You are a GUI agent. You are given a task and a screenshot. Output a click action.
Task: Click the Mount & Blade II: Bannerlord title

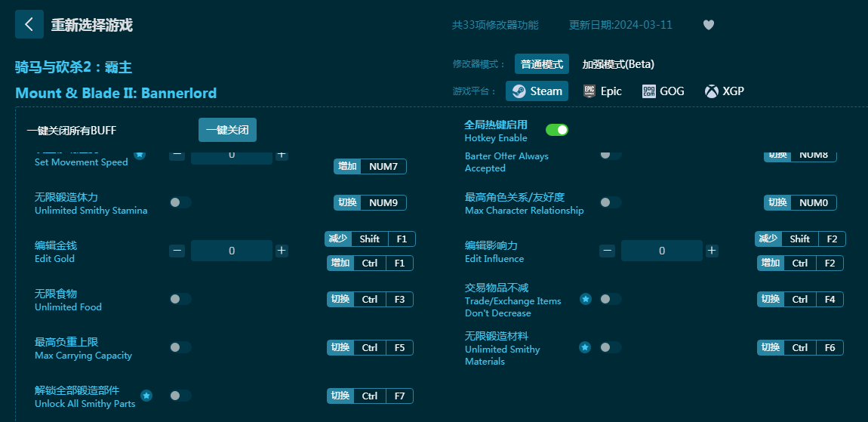tap(116, 93)
